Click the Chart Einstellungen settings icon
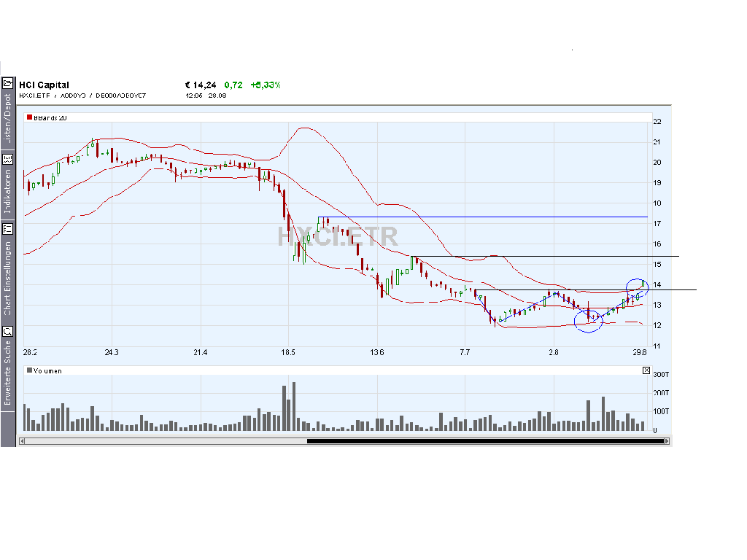Screen dimensions: 747x560 (x=8, y=228)
